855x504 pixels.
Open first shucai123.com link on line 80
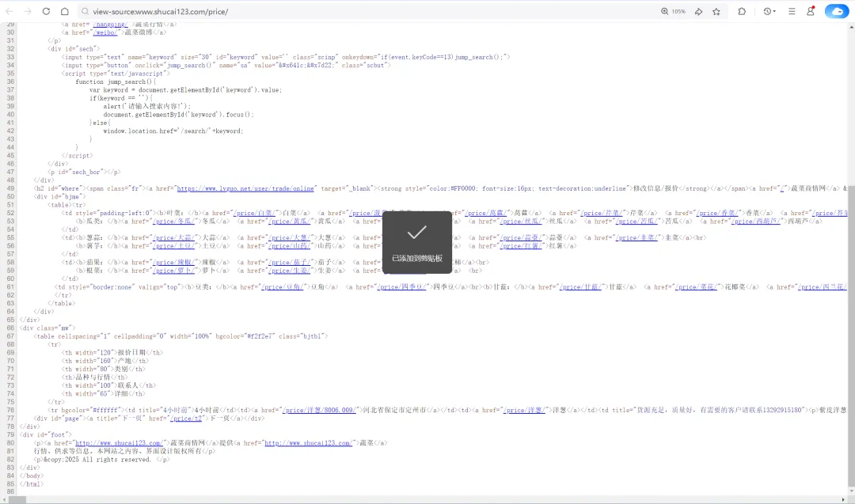click(x=119, y=443)
